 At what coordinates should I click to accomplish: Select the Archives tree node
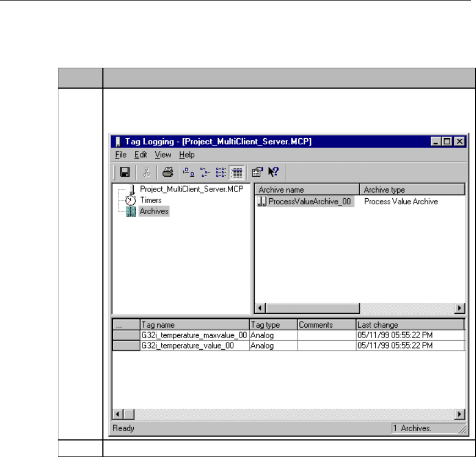pos(154,211)
